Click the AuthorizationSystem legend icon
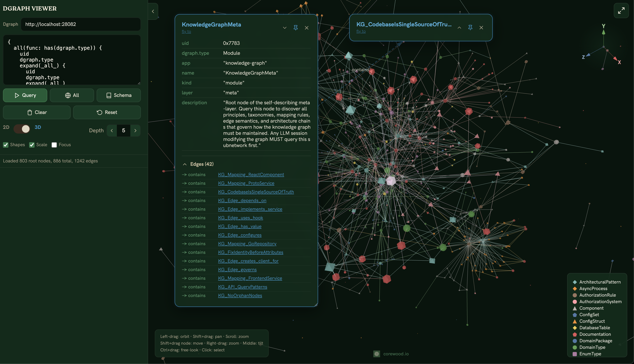The height and width of the screenshot is (364, 634). (x=575, y=301)
